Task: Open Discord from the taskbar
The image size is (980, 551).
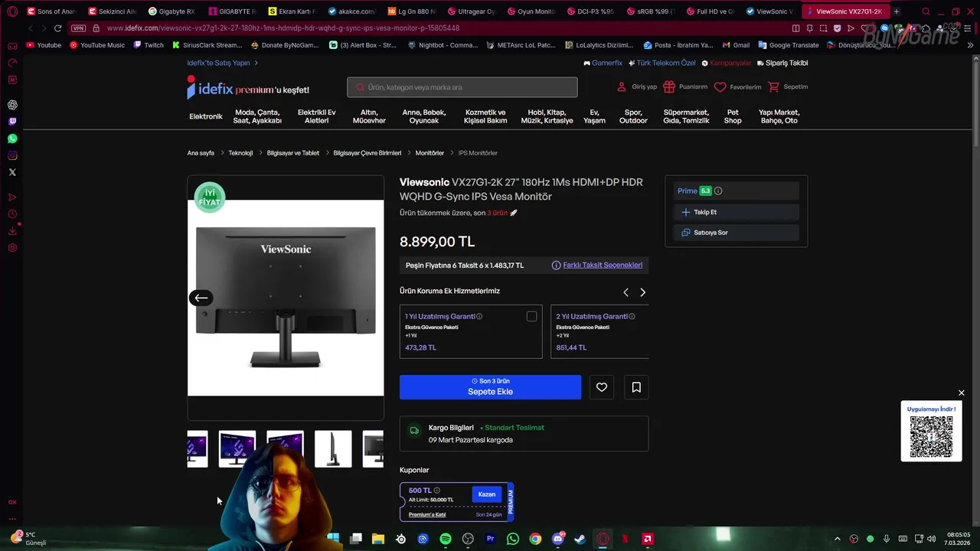Action: click(x=558, y=539)
